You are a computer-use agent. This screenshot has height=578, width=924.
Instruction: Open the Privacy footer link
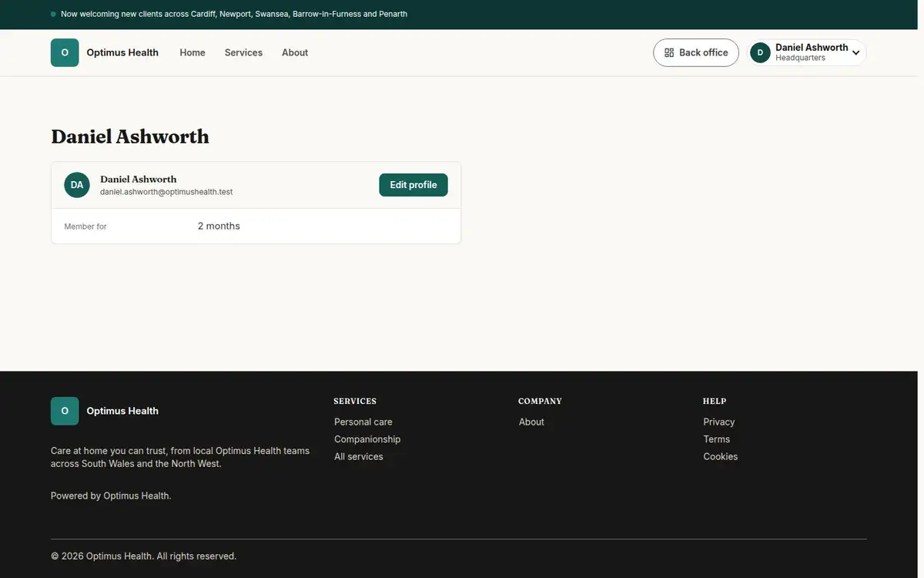[719, 422]
